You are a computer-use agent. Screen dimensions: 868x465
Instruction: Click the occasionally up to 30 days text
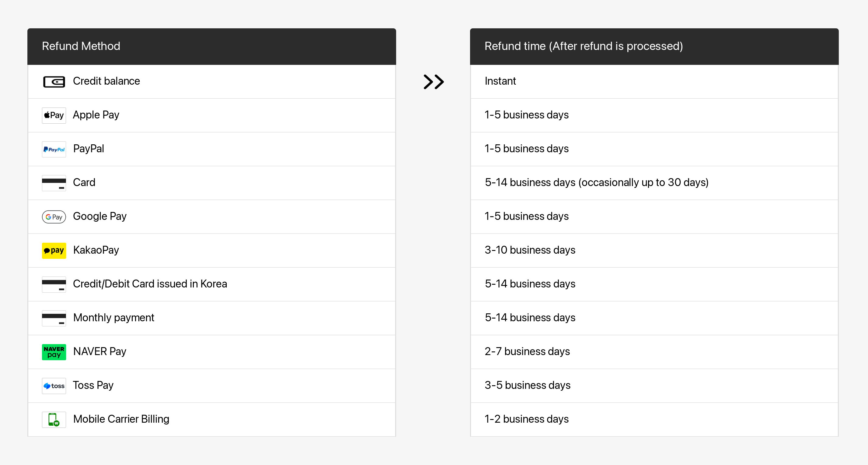pyautogui.click(x=643, y=182)
